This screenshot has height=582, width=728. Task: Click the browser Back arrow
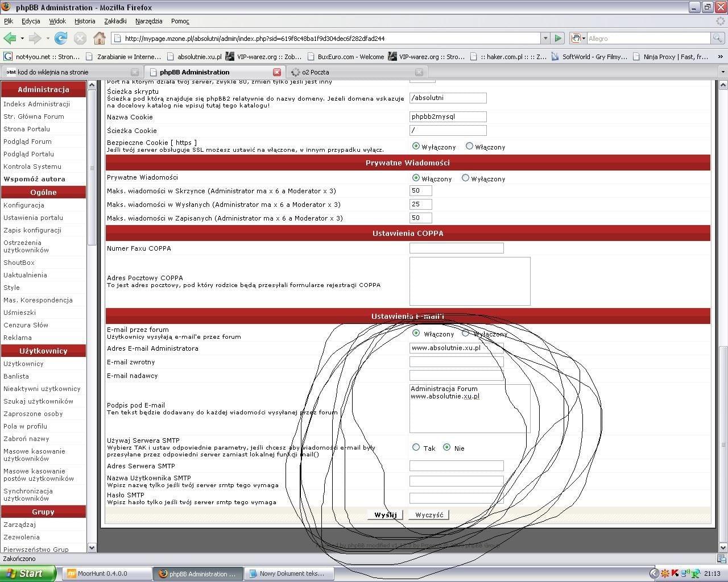(x=10, y=38)
